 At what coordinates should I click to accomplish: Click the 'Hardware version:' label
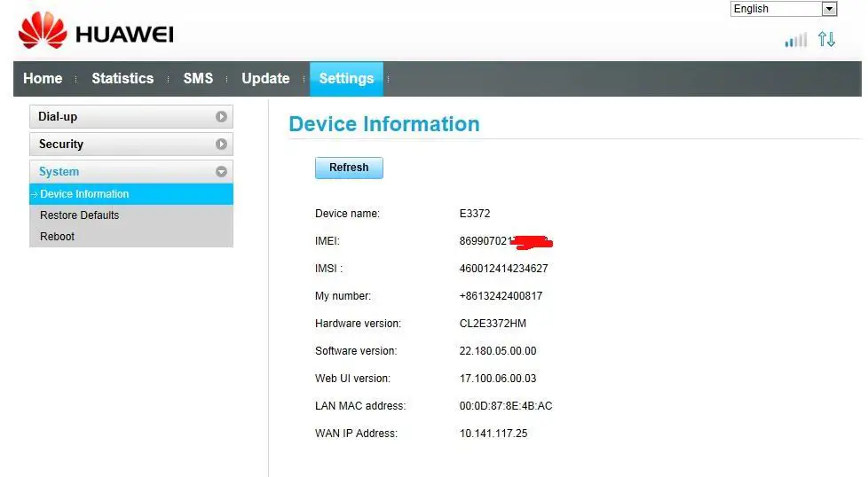[x=358, y=324]
